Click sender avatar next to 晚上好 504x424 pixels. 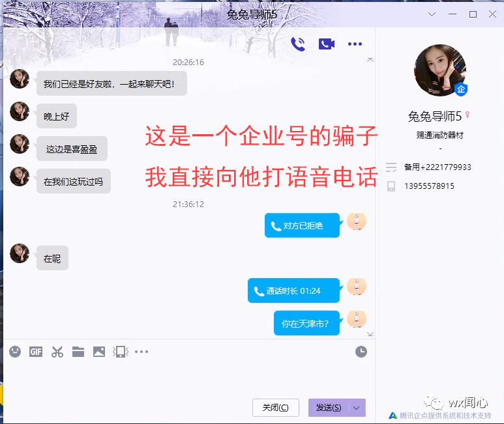click(x=20, y=111)
